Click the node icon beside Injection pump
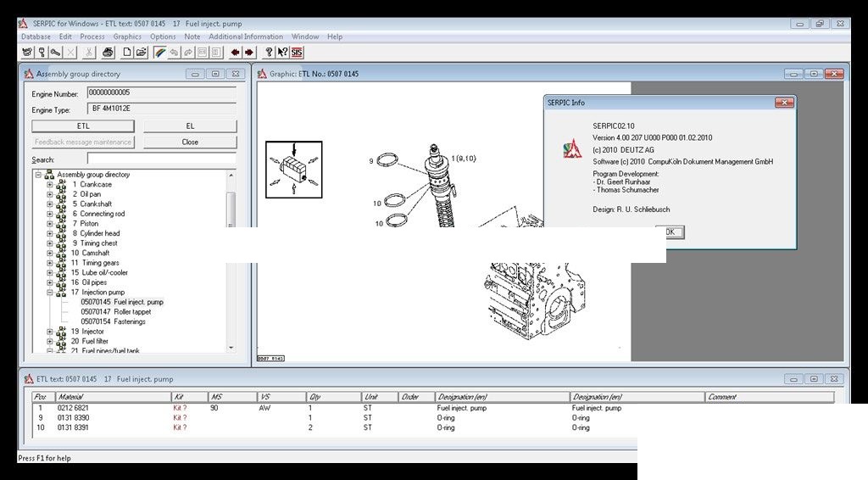 pyautogui.click(x=61, y=292)
